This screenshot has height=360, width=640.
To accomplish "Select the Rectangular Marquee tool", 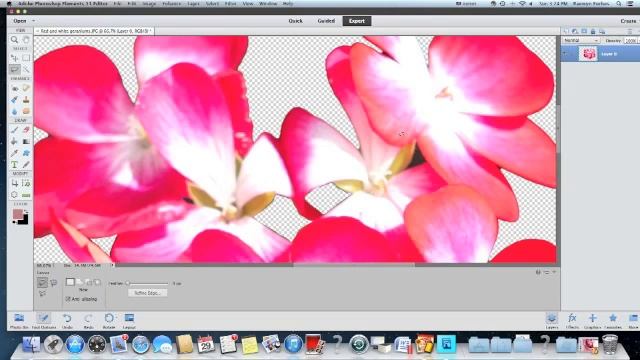I will coord(26,58).
